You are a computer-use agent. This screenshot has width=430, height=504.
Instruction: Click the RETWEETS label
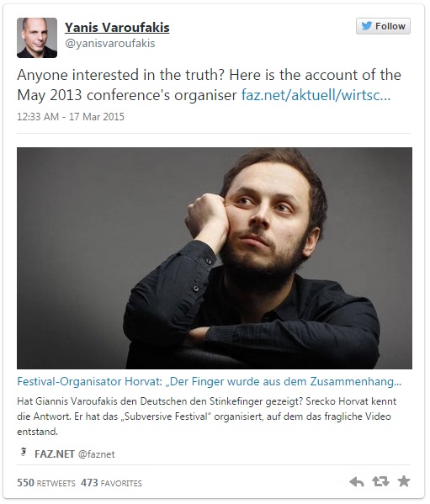56,484
